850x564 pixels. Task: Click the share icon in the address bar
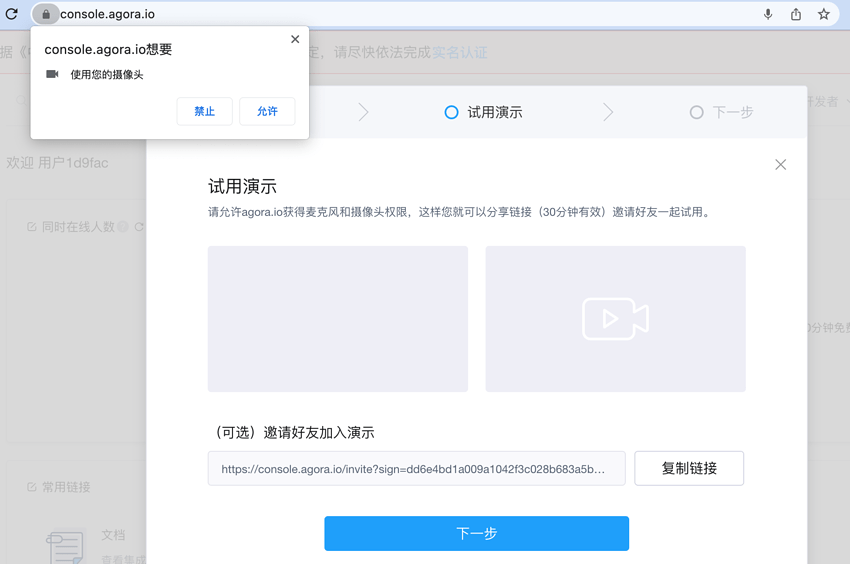click(796, 14)
